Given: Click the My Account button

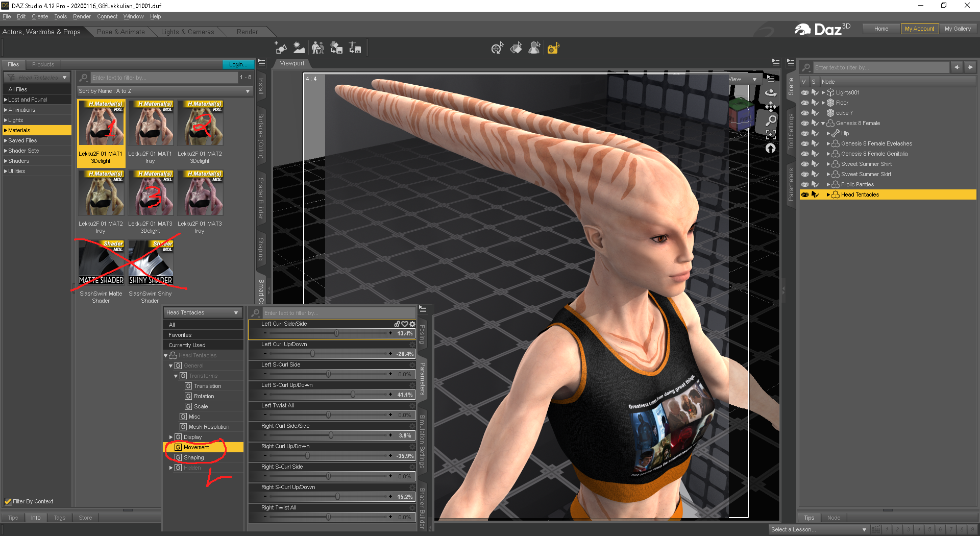Looking at the screenshot, I should 919,29.
